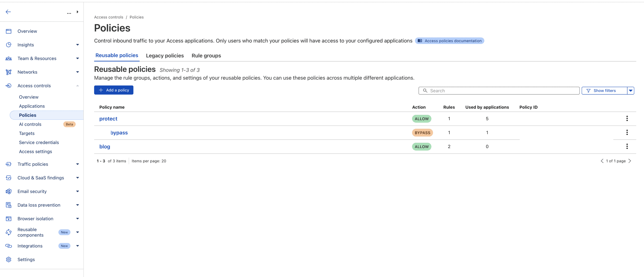This screenshot has width=644, height=277.
Task: Open AI controls in the sidebar
Action: pos(30,124)
